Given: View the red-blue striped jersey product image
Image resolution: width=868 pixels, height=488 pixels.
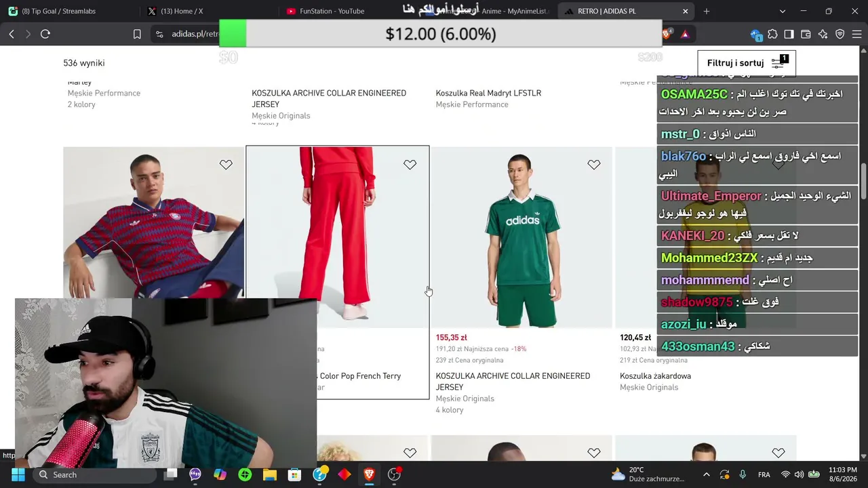Looking at the screenshot, I should click(154, 223).
